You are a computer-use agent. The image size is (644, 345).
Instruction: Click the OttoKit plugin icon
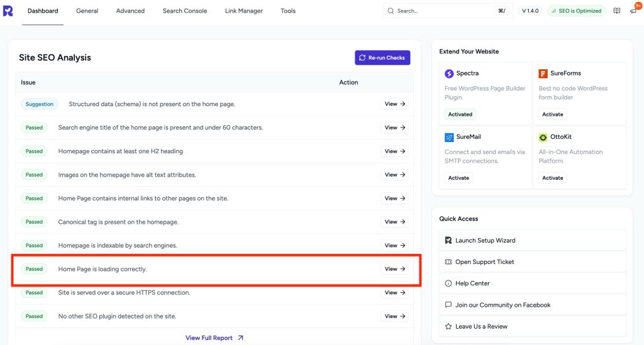[543, 137]
